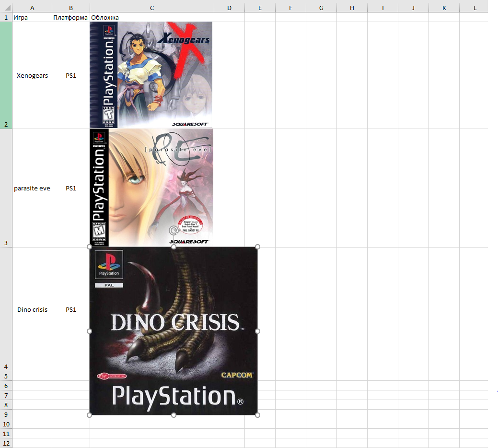The width and height of the screenshot is (498, 448).
Task: Select column I header
Action: click(x=382, y=8)
